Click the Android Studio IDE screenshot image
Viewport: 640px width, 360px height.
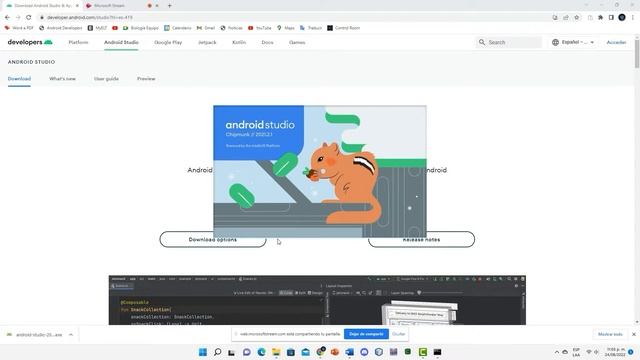(317, 300)
